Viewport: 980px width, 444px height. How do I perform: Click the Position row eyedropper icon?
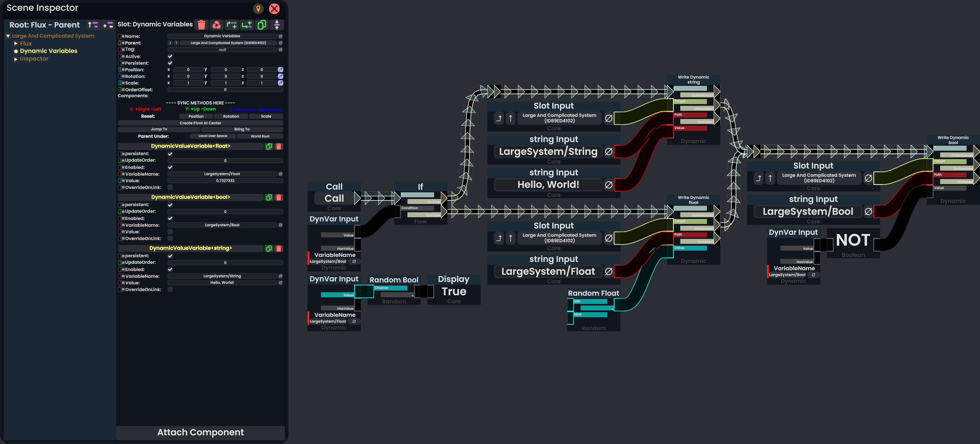tap(280, 70)
